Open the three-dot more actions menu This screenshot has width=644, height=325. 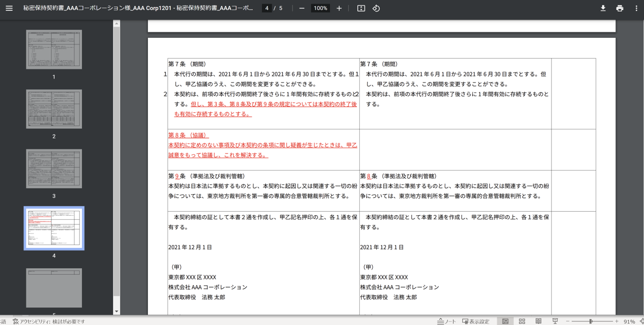[636, 8]
